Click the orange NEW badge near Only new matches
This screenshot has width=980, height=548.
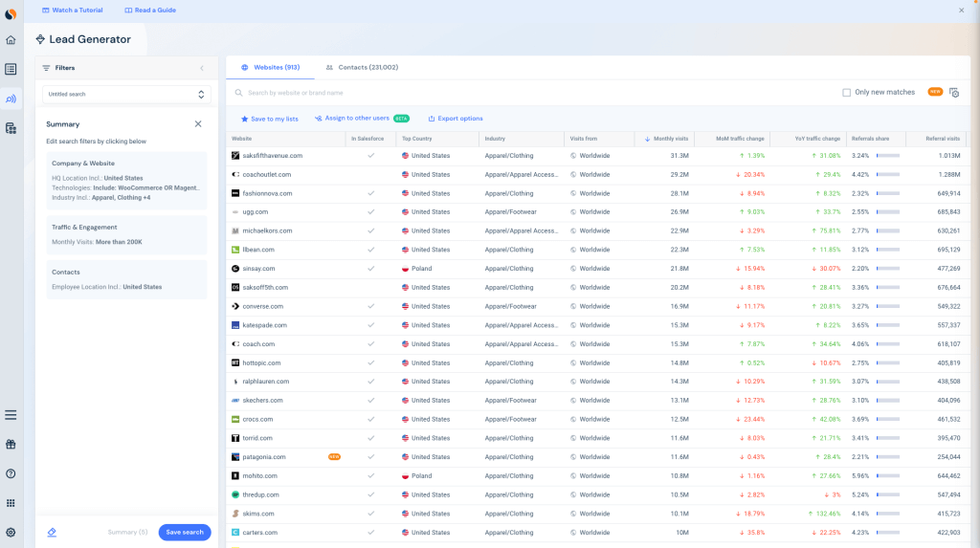tap(935, 92)
